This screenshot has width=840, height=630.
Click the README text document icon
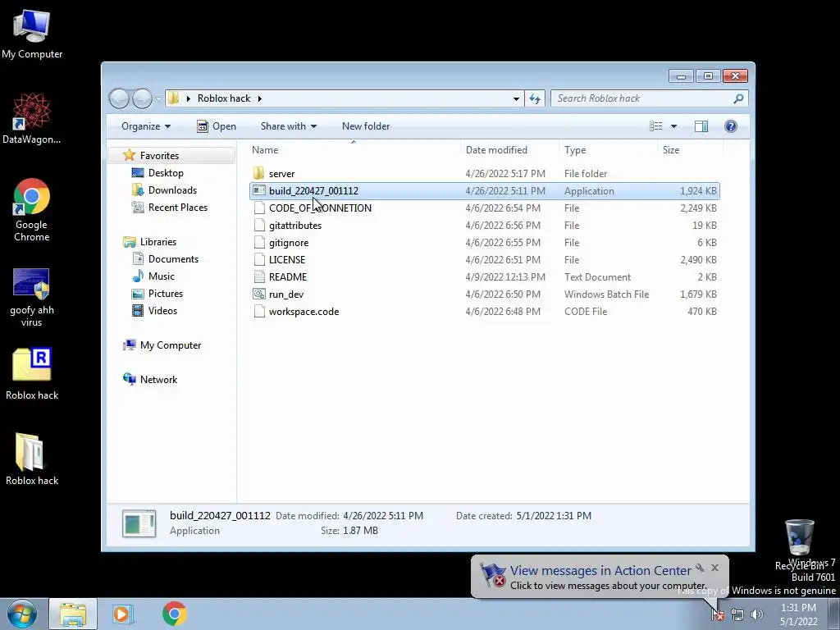(259, 277)
